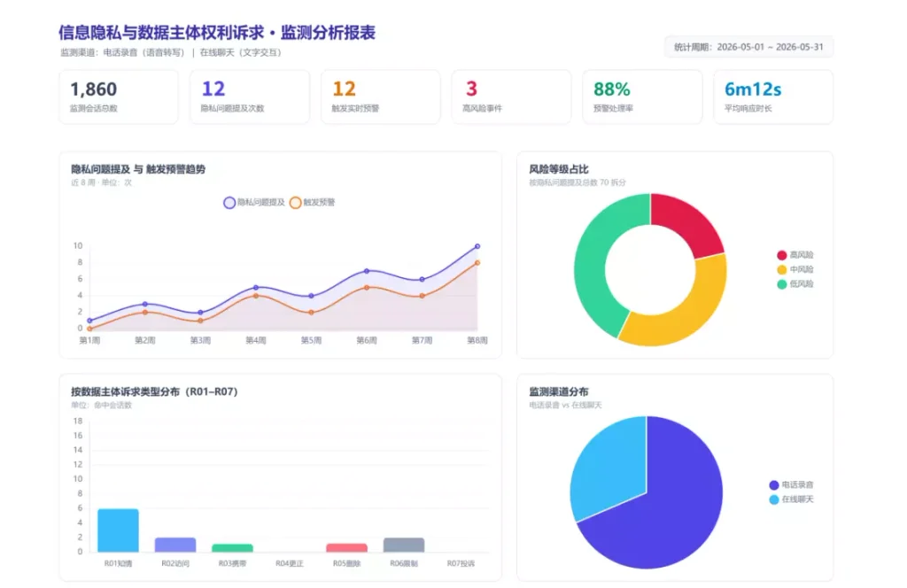Open the 1,860 监测会话总数 card
Image resolution: width=907 pixels, height=588 pixels.
119,97
